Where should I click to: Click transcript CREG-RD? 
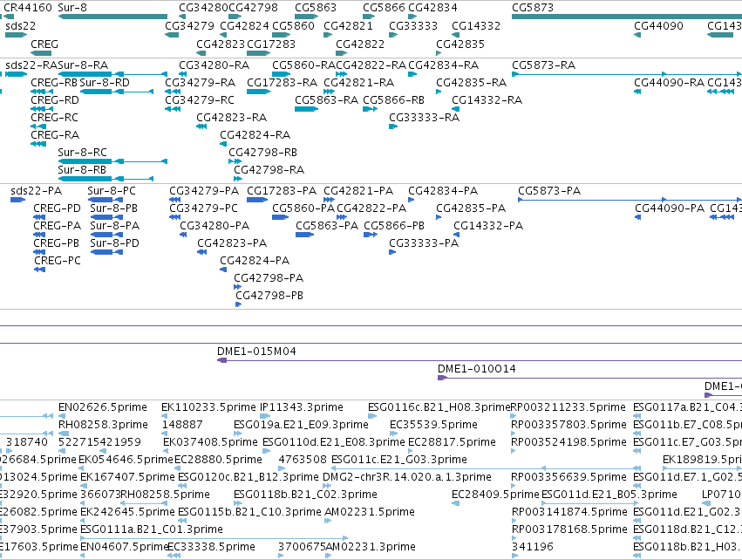55,100
